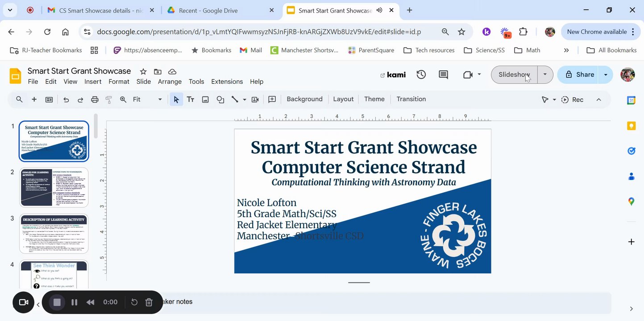Open the slide templates icon in toolbar
The width and height of the screenshot is (644, 321).
click(49, 99)
